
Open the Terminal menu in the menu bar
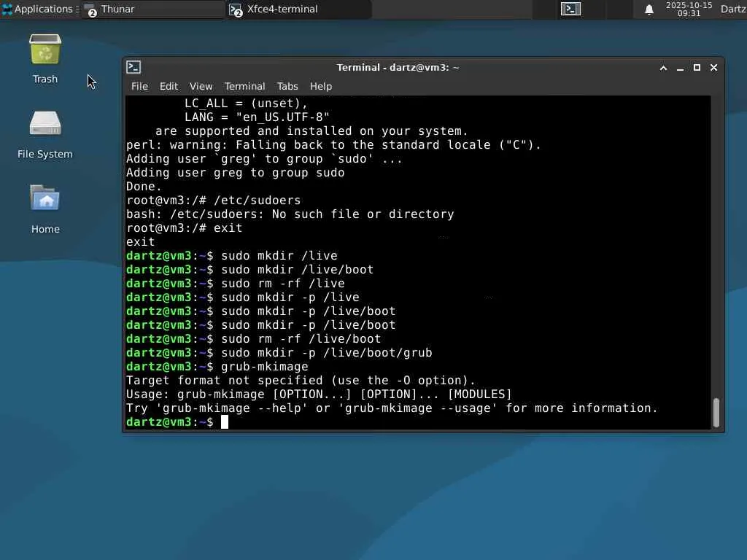(245, 86)
